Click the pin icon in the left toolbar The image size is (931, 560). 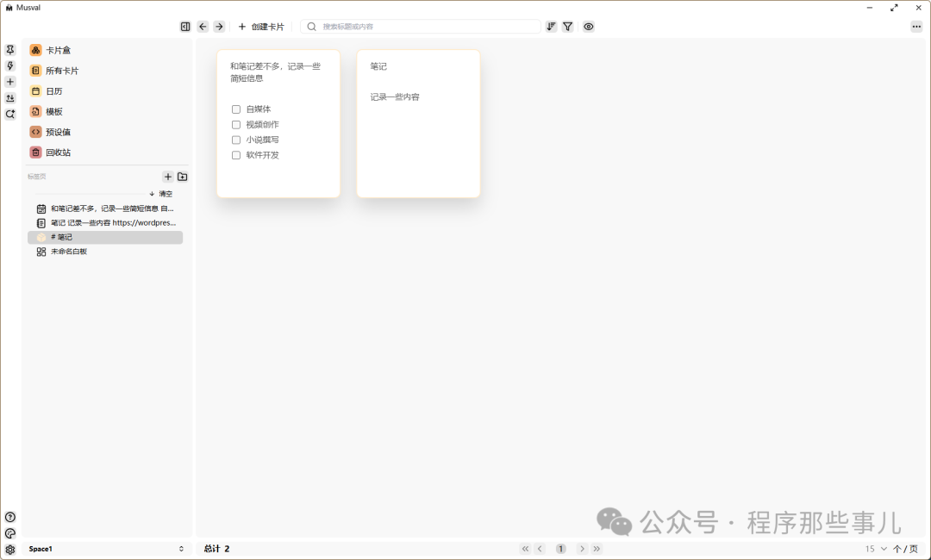[x=9, y=49]
